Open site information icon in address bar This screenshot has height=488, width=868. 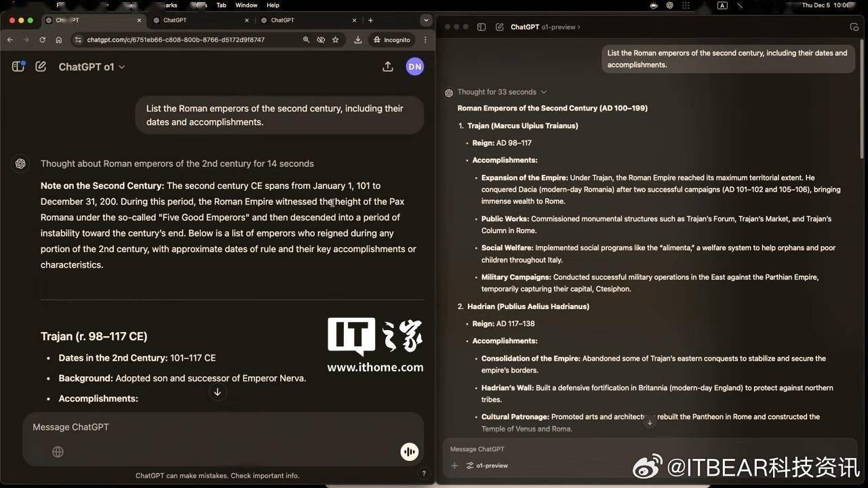click(77, 40)
